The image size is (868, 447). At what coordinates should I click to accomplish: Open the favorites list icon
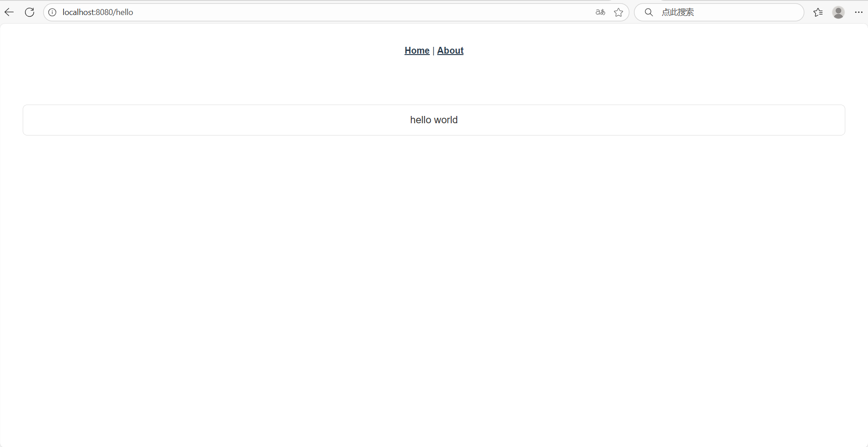point(818,12)
